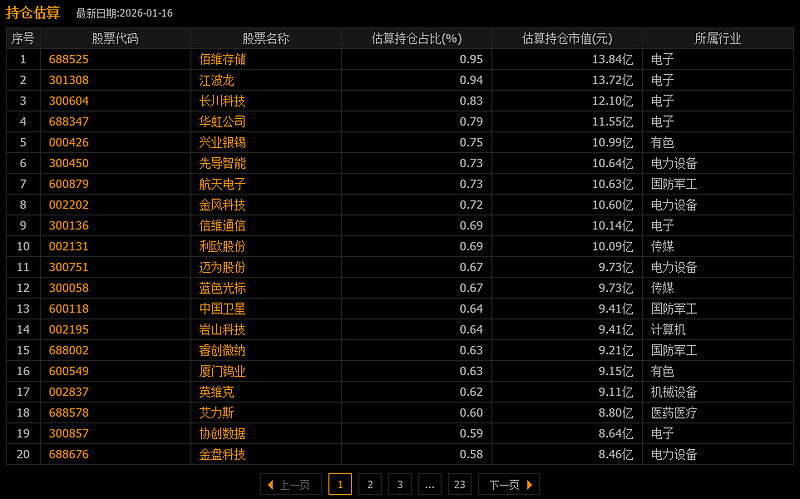800x499 pixels.
Task: Open stock name 航天电子
Action: tap(222, 184)
